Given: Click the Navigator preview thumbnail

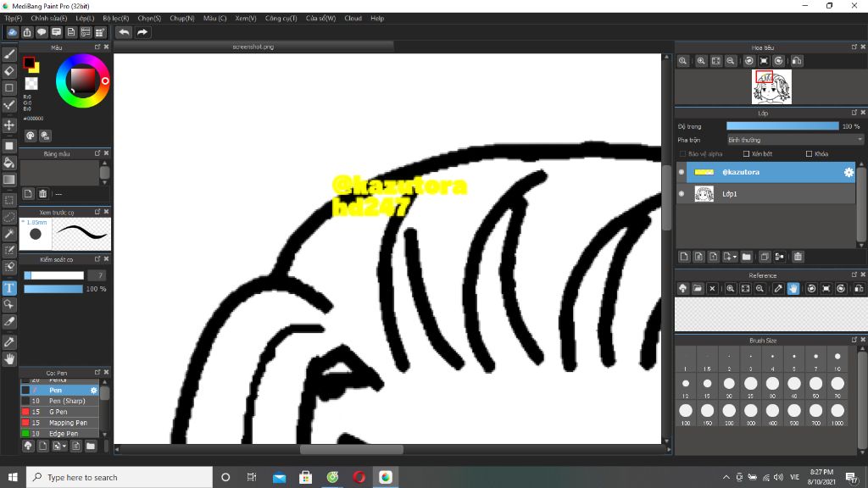Looking at the screenshot, I should point(771,87).
